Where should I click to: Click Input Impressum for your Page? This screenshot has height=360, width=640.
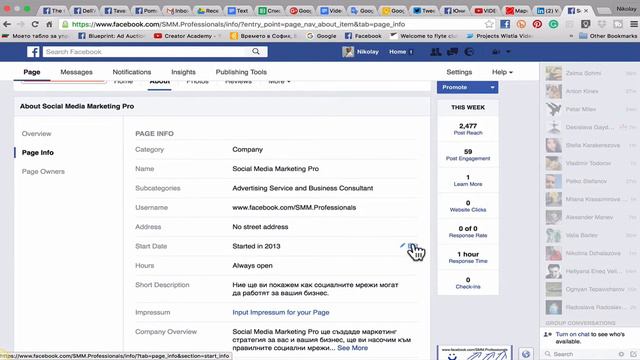tap(281, 312)
